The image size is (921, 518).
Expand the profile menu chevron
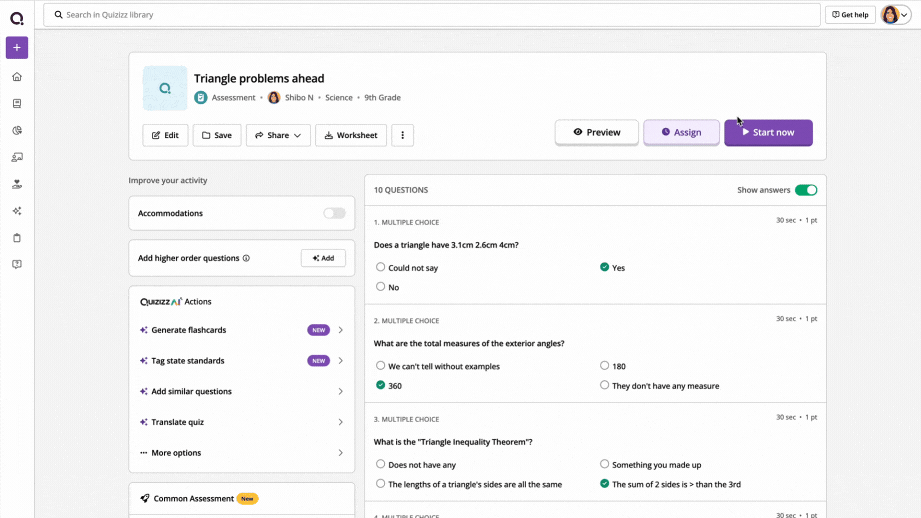pos(905,15)
